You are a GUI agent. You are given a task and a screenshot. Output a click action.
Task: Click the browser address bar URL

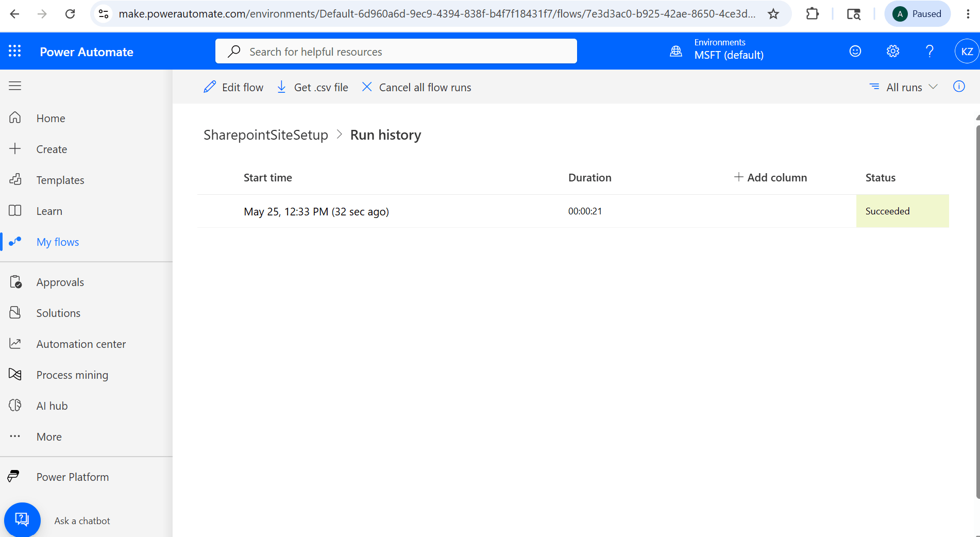click(x=437, y=14)
